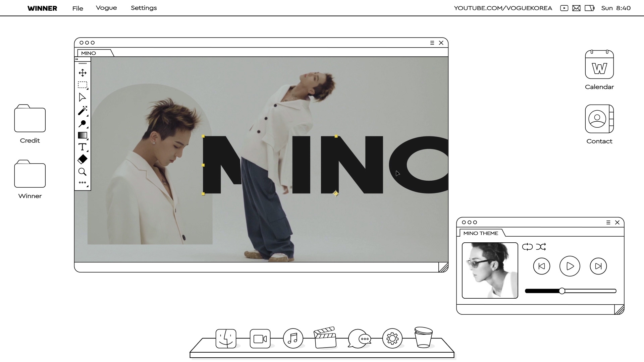644x362 pixels.
Task: Open the Vogue menu
Action: pyautogui.click(x=106, y=8)
